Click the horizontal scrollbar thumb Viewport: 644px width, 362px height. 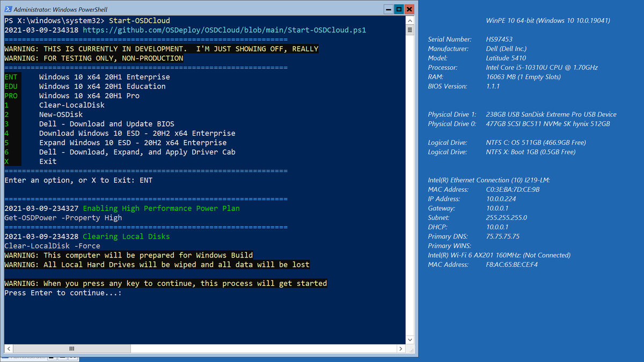(x=71, y=349)
